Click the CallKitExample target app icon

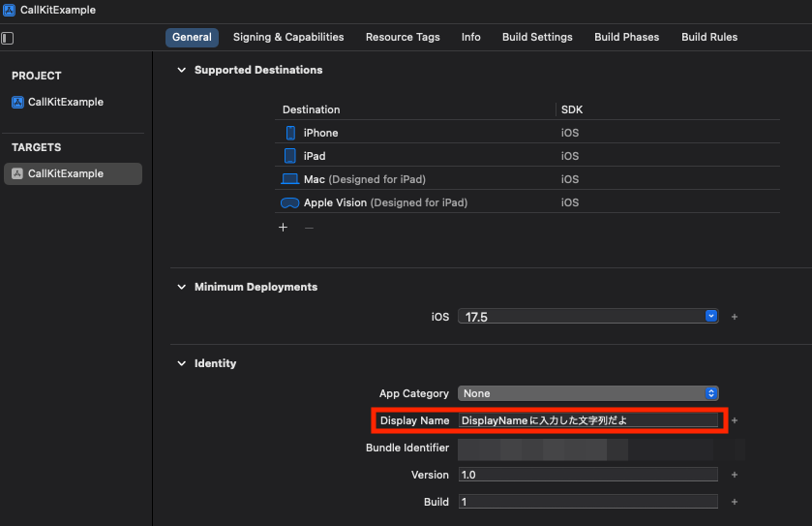[17, 173]
